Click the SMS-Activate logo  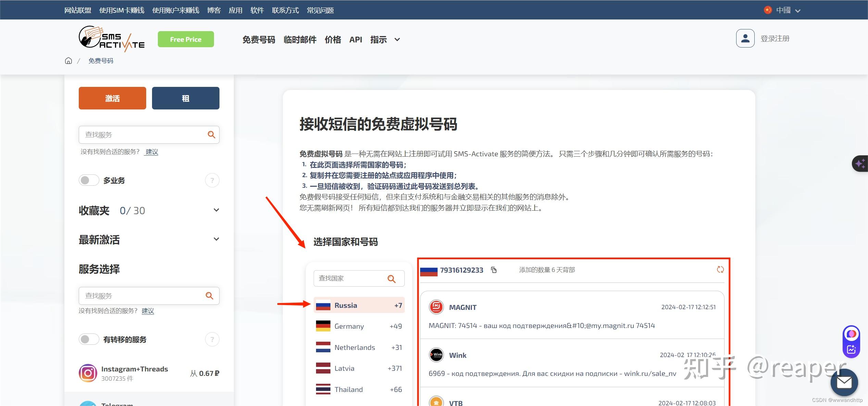(112, 39)
